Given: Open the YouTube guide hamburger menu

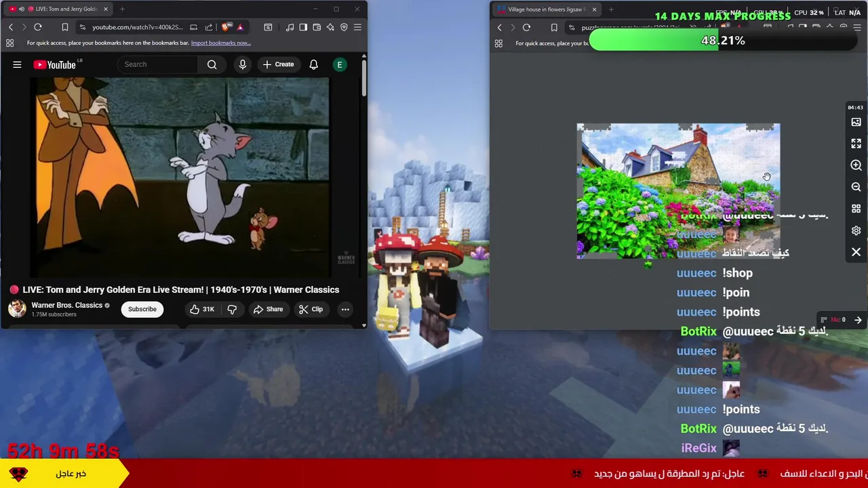Looking at the screenshot, I should click(x=17, y=64).
